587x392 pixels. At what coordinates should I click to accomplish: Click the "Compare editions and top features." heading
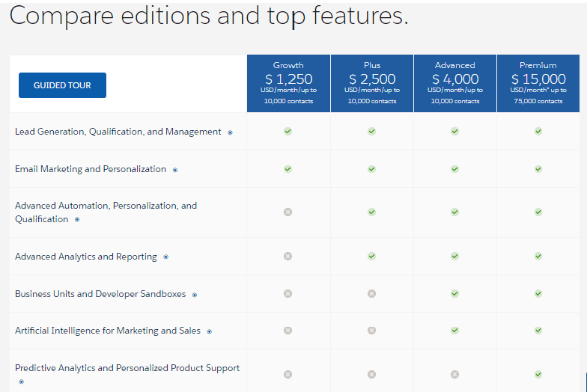point(208,16)
